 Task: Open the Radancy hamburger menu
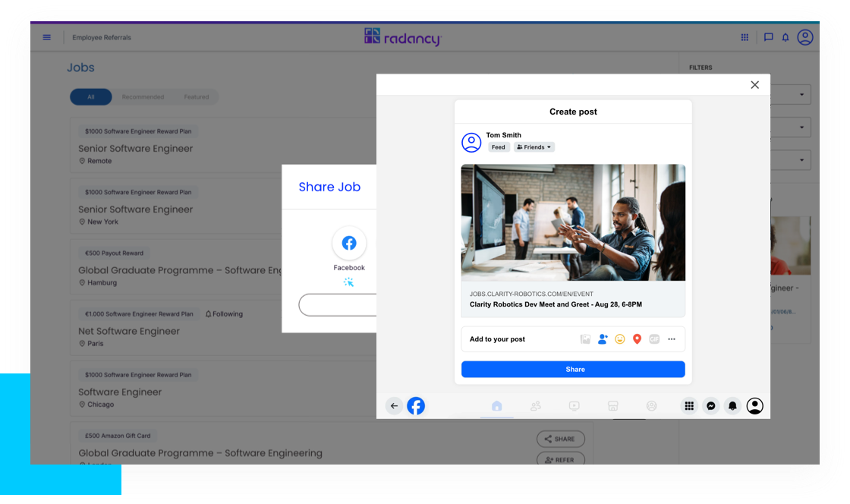pos(47,37)
